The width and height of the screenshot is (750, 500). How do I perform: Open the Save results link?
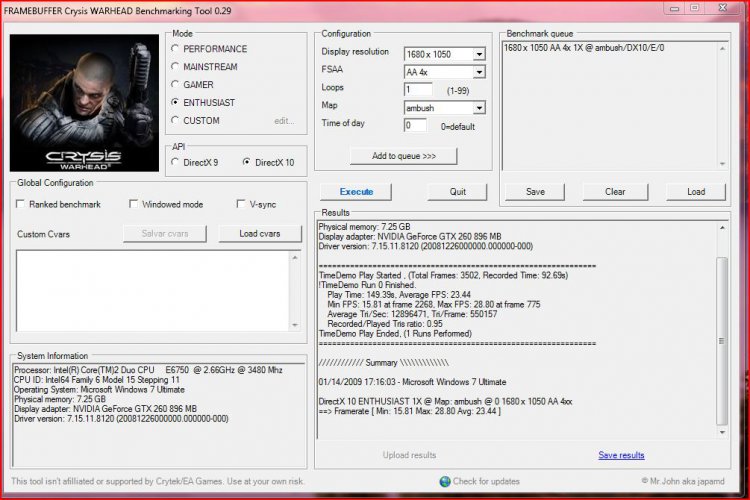[621, 455]
